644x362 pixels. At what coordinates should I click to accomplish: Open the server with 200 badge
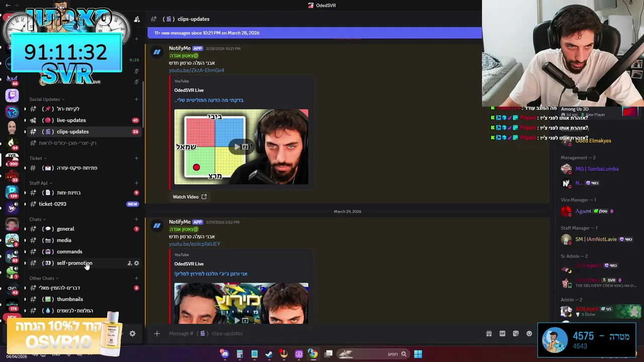(12, 159)
